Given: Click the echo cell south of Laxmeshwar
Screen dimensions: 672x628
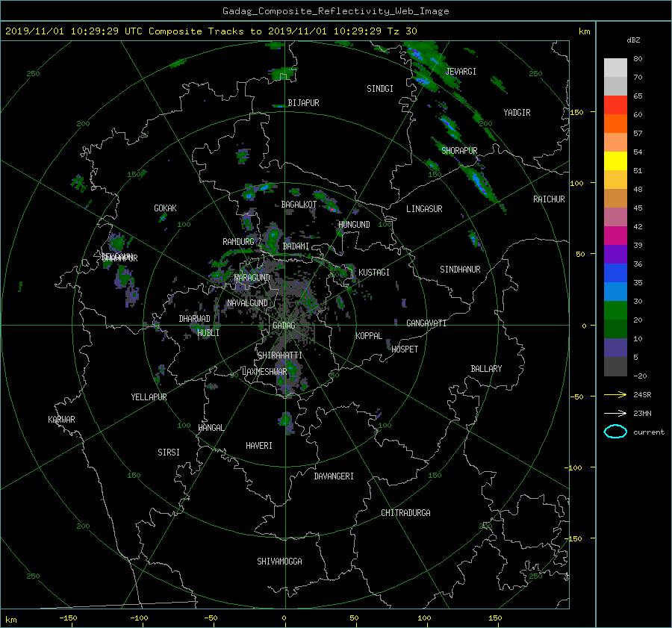Looking at the screenshot, I should (x=286, y=423).
